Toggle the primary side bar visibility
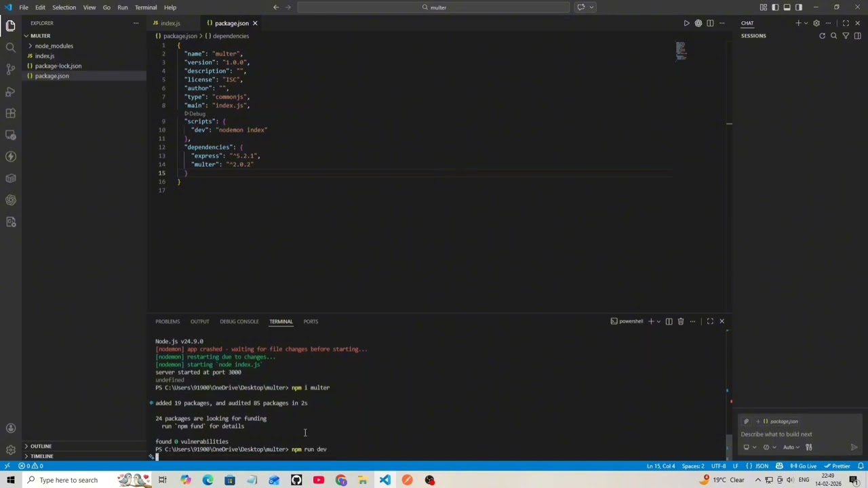 pos(775,7)
